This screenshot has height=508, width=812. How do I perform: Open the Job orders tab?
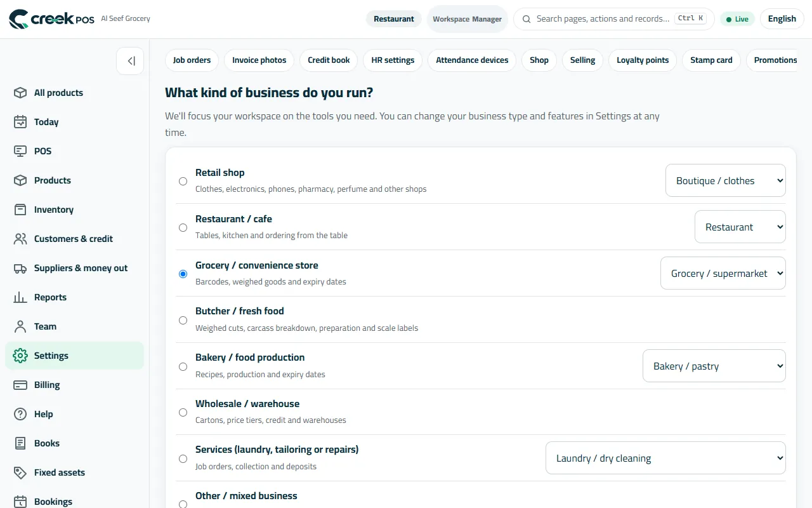[x=192, y=60]
